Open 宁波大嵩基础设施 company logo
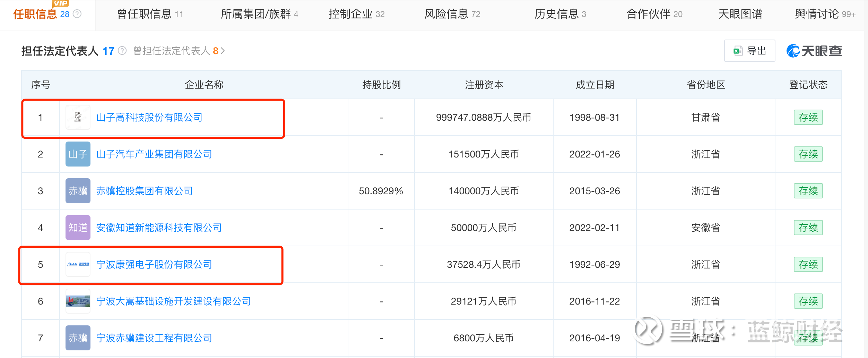Viewport: 868px width, 358px height. pos(78,301)
